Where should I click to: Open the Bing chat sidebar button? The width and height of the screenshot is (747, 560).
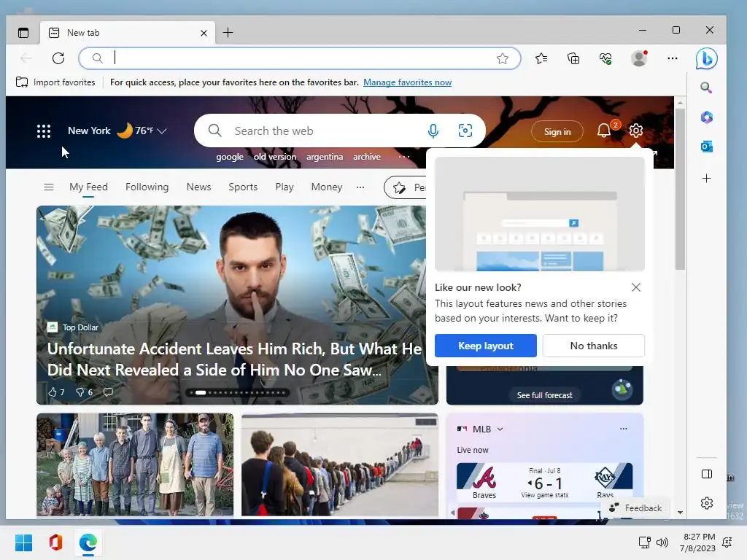click(706, 59)
